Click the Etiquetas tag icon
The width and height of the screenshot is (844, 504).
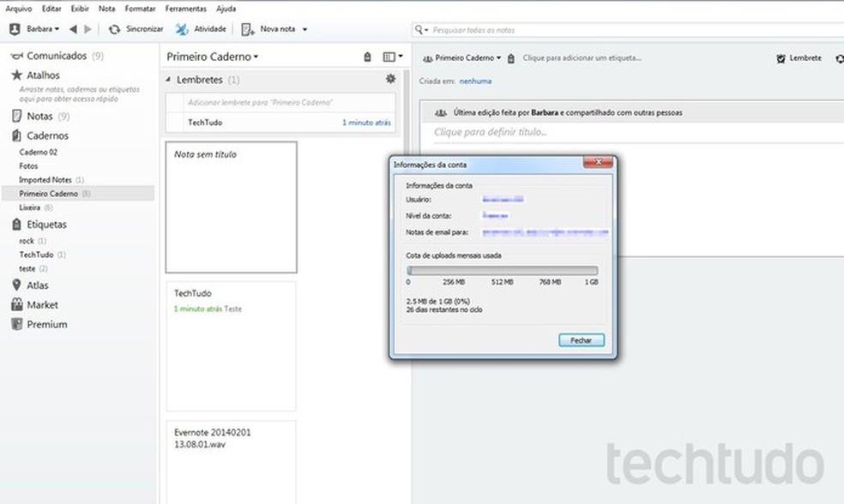point(16,225)
